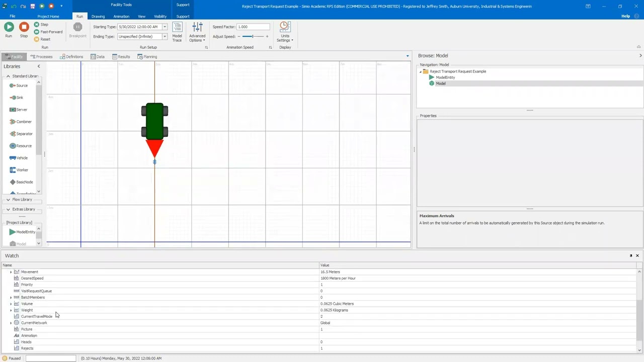Click the Speed Factor input field
Image resolution: width=644 pixels, height=362 pixels.
(x=253, y=27)
